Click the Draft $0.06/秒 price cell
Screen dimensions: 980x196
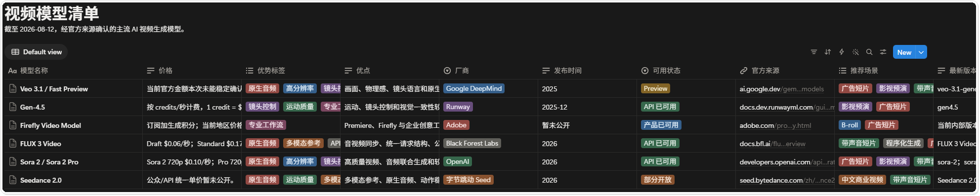click(192, 144)
